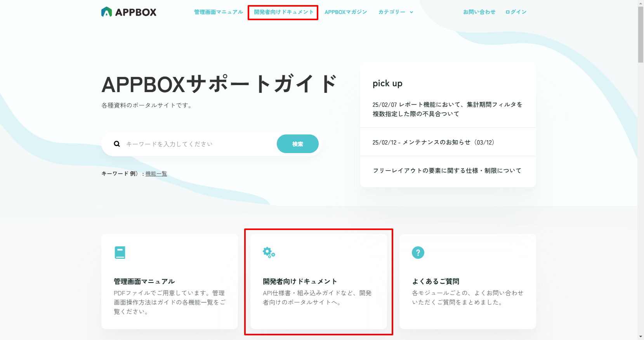Click the gears icon on 開発者向けドキュメント card
This screenshot has width=644, height=340.
[x=269, y=252]
